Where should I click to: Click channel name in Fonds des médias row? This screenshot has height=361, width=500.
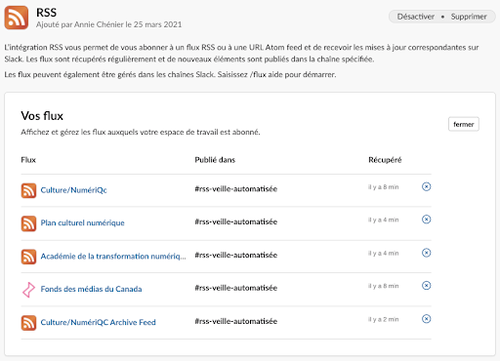point(236,288)
